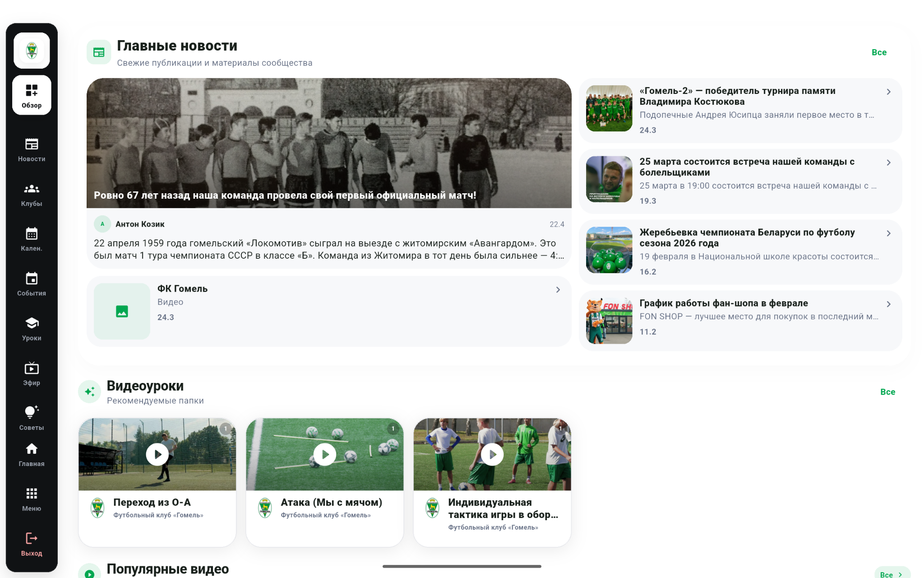924x578 pixels.
Task: Click the FC Gomel club logo in sidebar
Action: coord(32,50)
